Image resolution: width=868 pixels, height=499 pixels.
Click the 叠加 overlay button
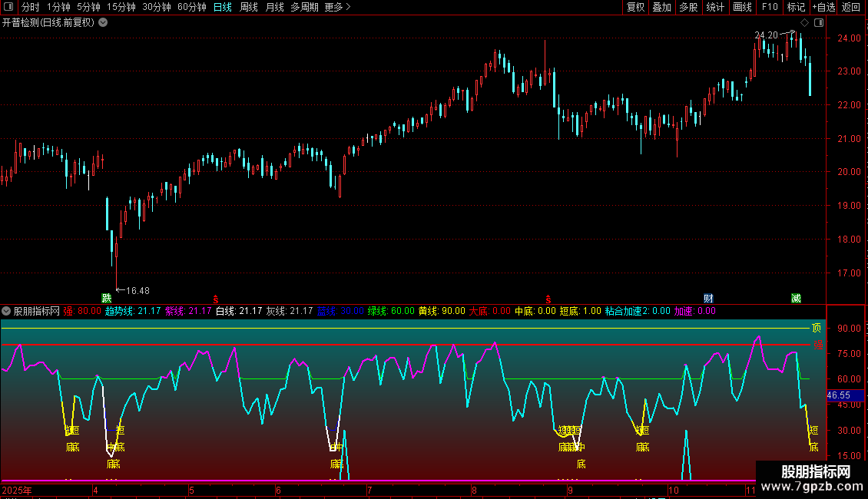[x=661, y=7]
